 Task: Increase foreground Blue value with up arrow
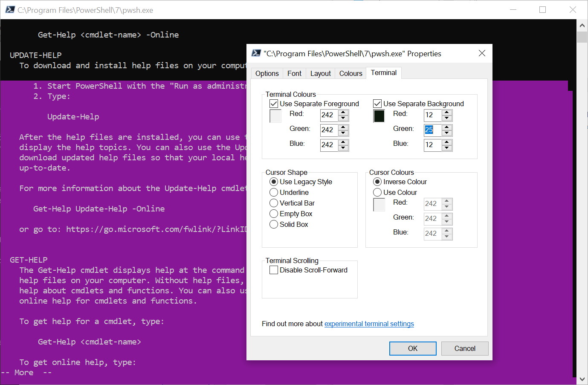[x=343, y=142]
